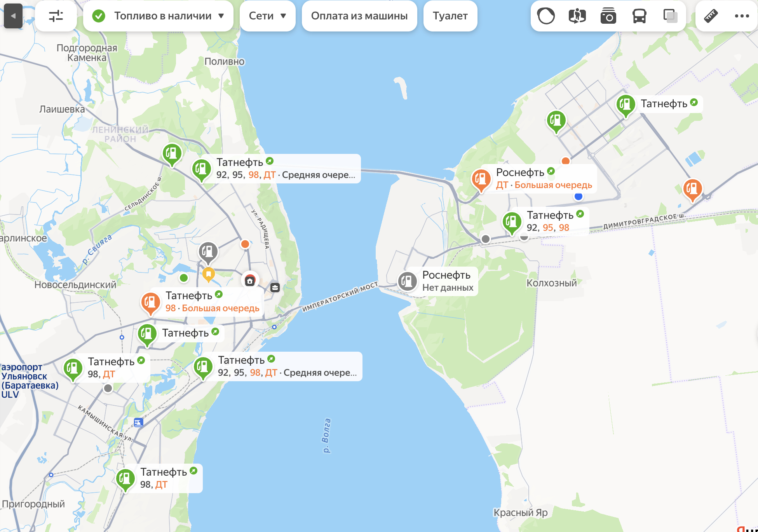
Task: Expand the Топливо в наличии dropdown
Action: [x=158, y=16]
